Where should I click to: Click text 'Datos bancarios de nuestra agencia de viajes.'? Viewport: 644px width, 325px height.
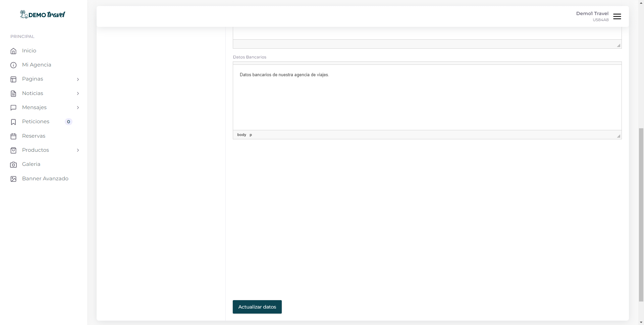(284, 75)
